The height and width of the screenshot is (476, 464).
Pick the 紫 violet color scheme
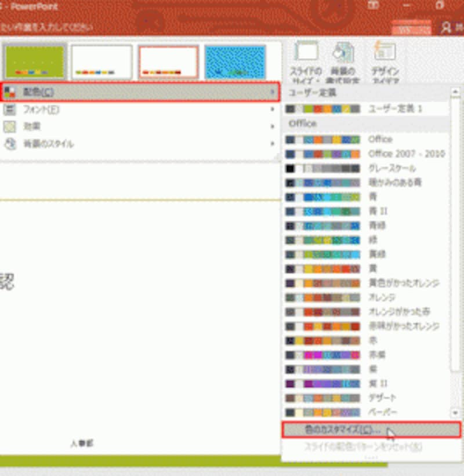coord(366,369)
